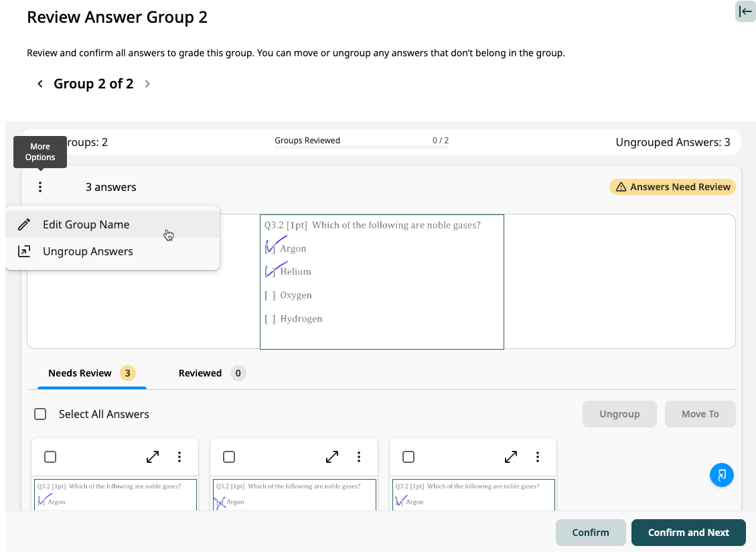Check the first answer card's checkbox
Screen dimensions: 756x552
pyautogui.click(x=50, y=456)
